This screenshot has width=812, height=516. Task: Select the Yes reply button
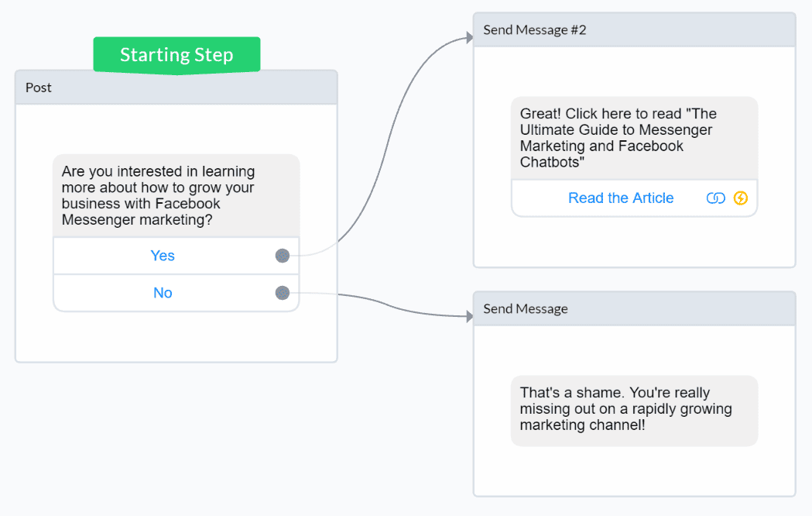pos(163,256)
